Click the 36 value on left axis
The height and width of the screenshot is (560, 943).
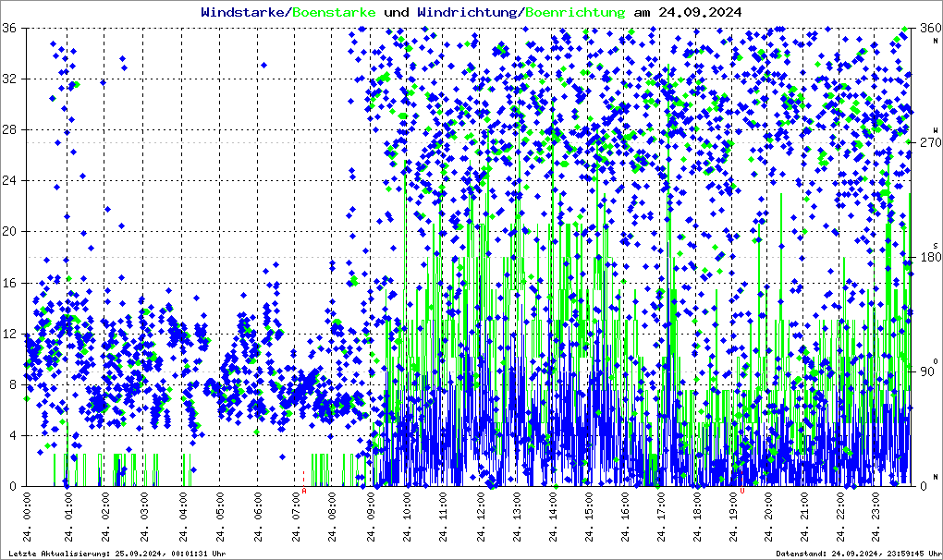12,28
